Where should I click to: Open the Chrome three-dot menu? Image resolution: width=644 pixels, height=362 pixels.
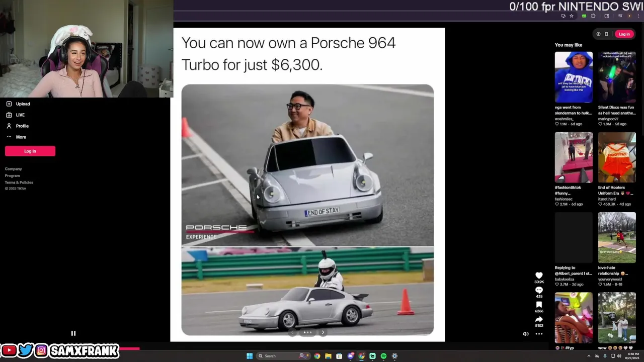coord(638,16)
